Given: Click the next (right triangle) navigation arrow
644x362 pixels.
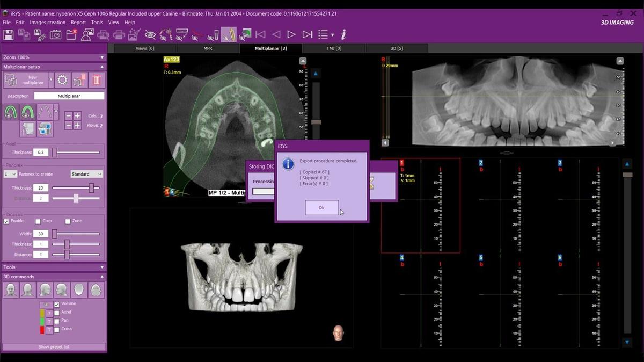Looking at the screenshot, I should (x=291, y=34).
